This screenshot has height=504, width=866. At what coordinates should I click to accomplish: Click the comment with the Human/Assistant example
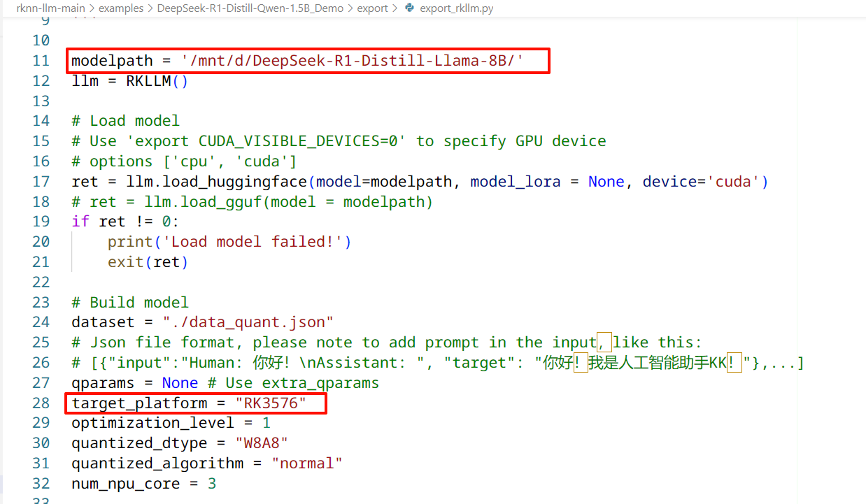438,363
